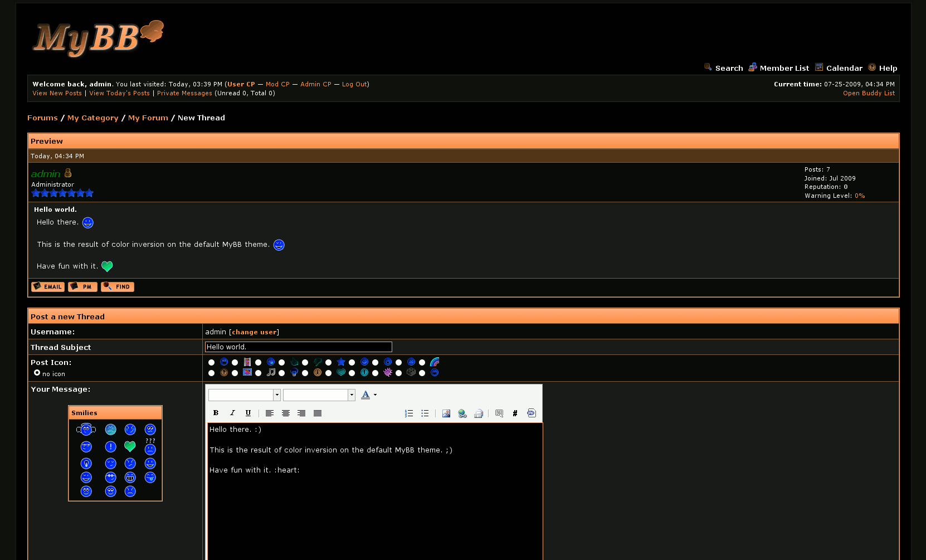Add the green heart smiley from the Smilies box
Viewport: 926px width, 560px height.
tap(130, 446)
